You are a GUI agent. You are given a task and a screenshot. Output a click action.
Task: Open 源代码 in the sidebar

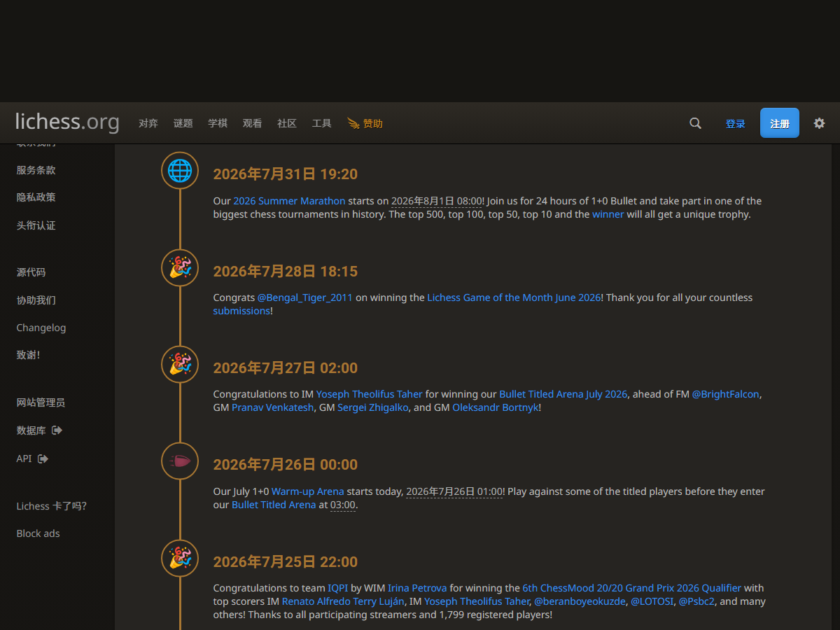click(31, 272)
